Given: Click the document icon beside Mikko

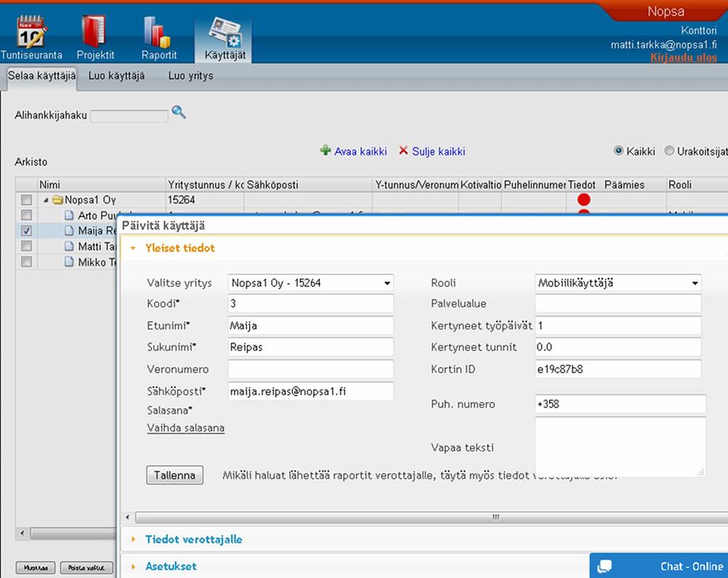Looking at the screenshot, I should click(x=69, y=262).
